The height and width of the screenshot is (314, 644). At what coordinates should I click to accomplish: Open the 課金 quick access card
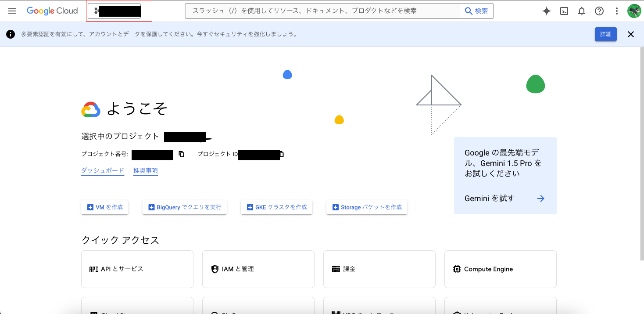379,269
